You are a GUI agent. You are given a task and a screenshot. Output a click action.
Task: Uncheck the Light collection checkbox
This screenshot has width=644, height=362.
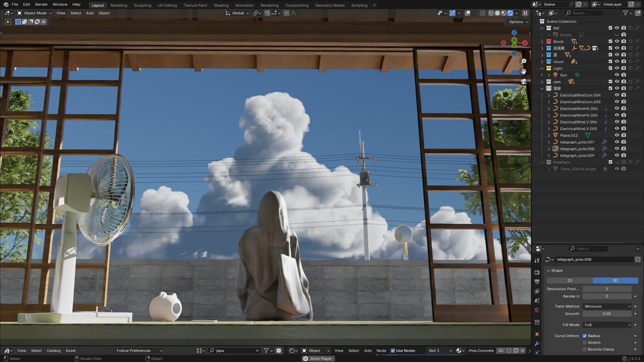pyautogui.click(x=610, y=68)
